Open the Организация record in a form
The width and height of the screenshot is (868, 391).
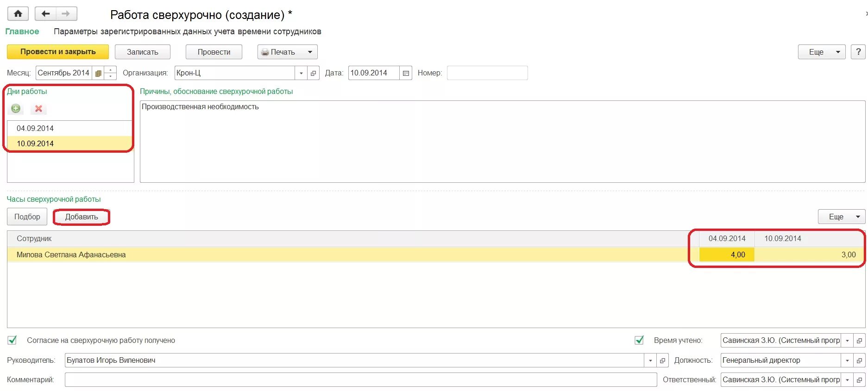coord(313,73)
